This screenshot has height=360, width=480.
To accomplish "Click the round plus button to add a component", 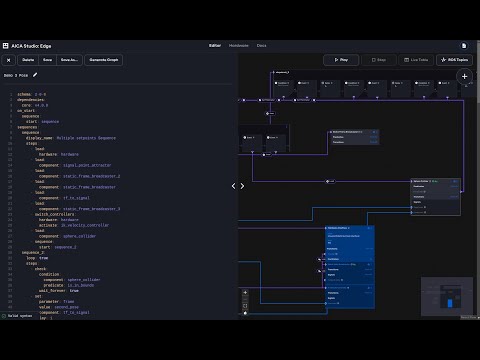I will (464, 76).
